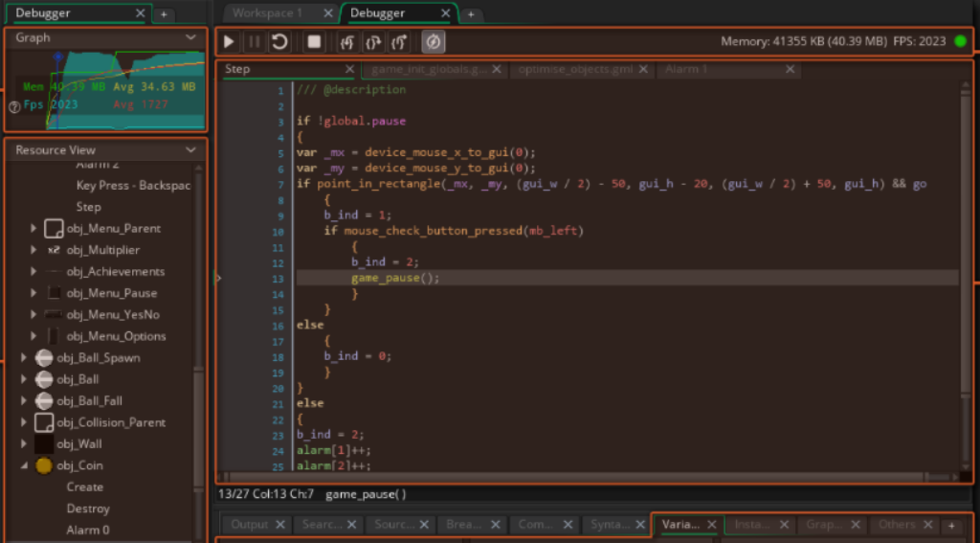Click the Restart game icon
Viewport: 980px width, 543px height.
point(279,42)
